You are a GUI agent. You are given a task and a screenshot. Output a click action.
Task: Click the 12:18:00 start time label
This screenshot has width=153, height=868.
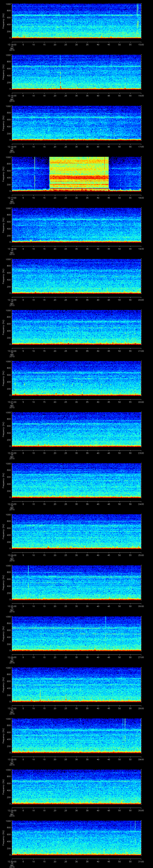pyautogui.click(x=12, y=249)
